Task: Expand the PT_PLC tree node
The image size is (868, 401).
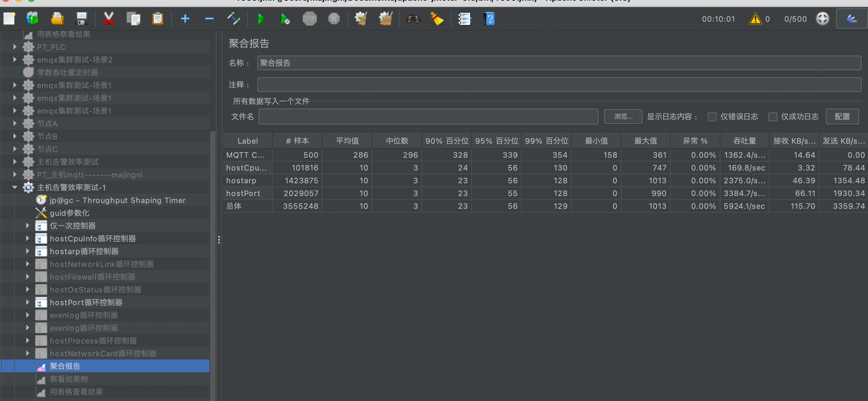Action: (x=14, y=47)
